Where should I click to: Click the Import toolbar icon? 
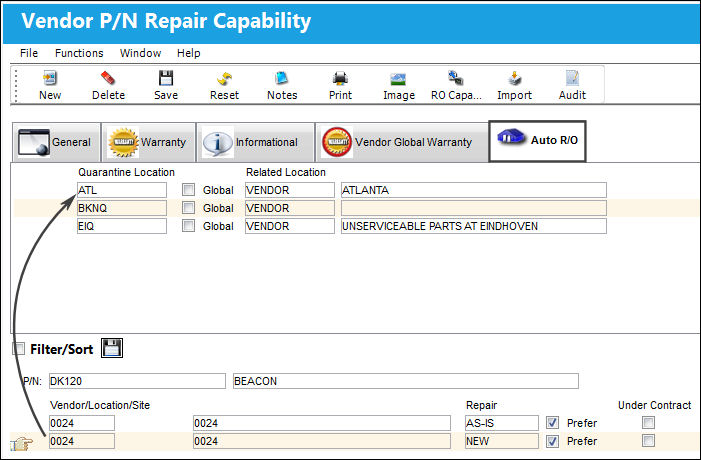point(515,78)
